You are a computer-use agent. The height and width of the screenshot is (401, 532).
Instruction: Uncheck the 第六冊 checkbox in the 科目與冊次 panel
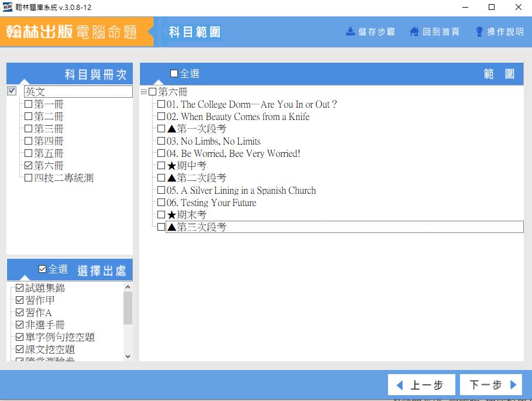point(29,165)
